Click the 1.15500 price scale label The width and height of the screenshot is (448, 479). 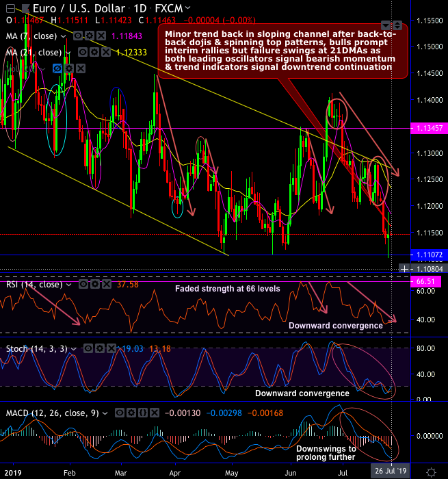pos(430,21)
